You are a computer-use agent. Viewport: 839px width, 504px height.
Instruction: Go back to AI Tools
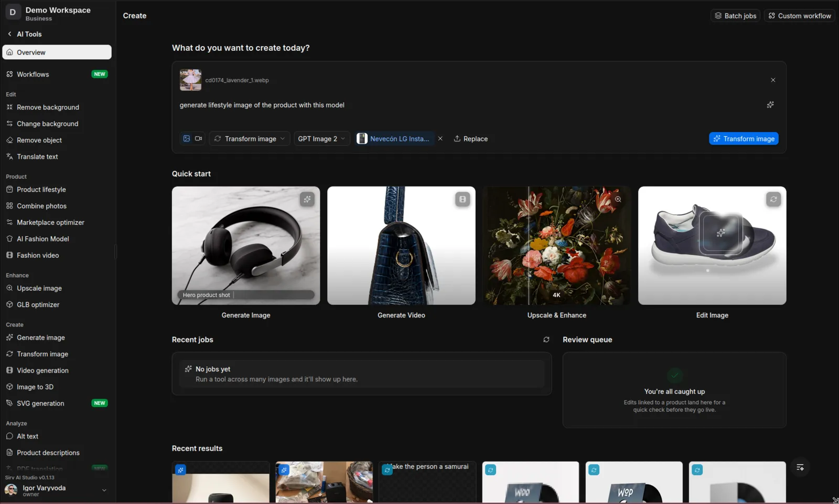25,34
